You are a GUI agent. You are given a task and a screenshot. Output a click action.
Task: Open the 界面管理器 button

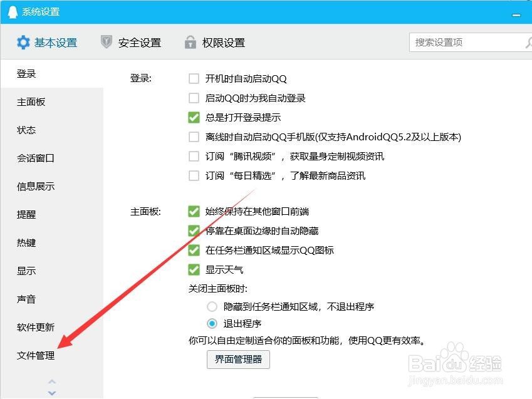point(238,360)
